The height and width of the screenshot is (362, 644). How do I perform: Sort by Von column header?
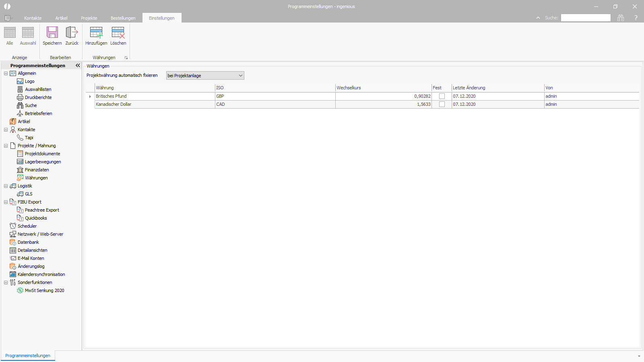point(592,88)
